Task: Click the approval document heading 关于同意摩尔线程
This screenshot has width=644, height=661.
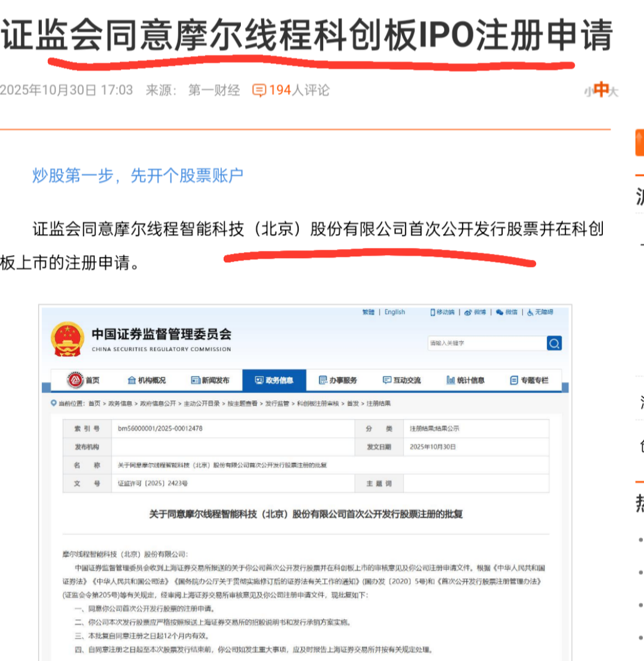Action: point(306,514)
